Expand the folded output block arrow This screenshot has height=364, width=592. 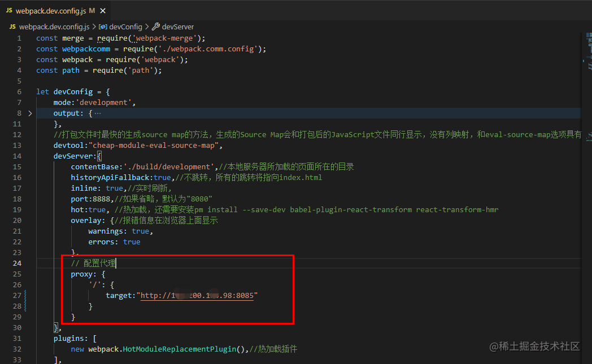[x=30, y=113]
